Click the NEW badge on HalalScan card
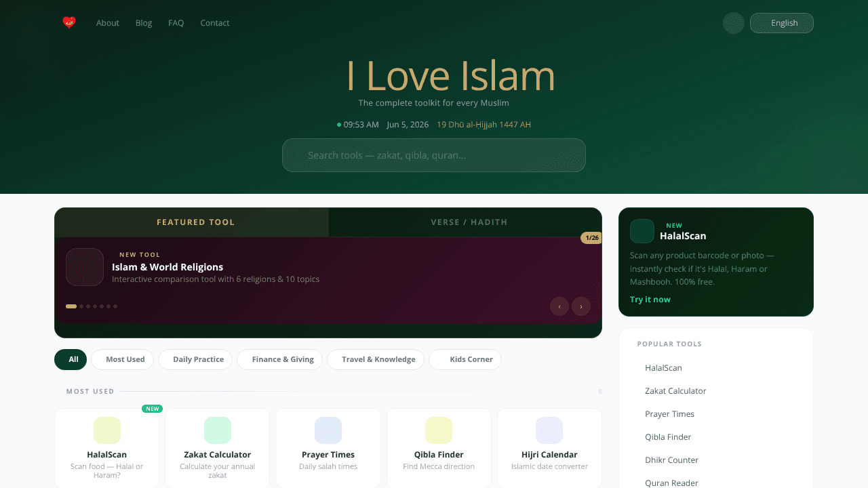Screen dimensions: 868x488 tap(152, 409)
